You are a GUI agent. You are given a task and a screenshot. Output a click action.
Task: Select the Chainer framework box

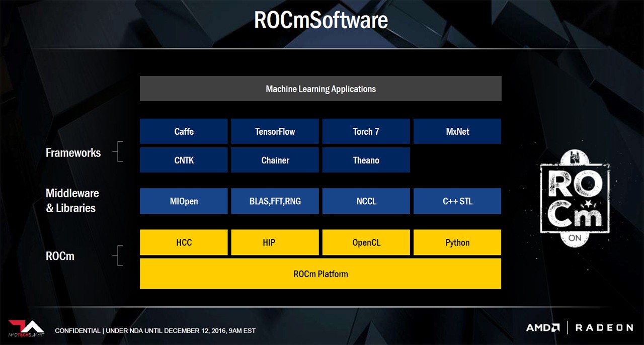[x=275, y=160]
